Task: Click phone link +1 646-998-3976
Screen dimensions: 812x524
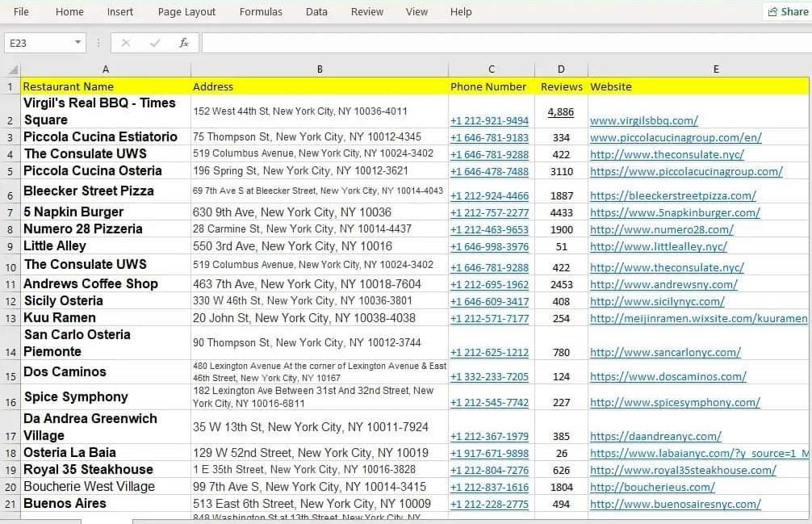Action: [x=489, y=247]
